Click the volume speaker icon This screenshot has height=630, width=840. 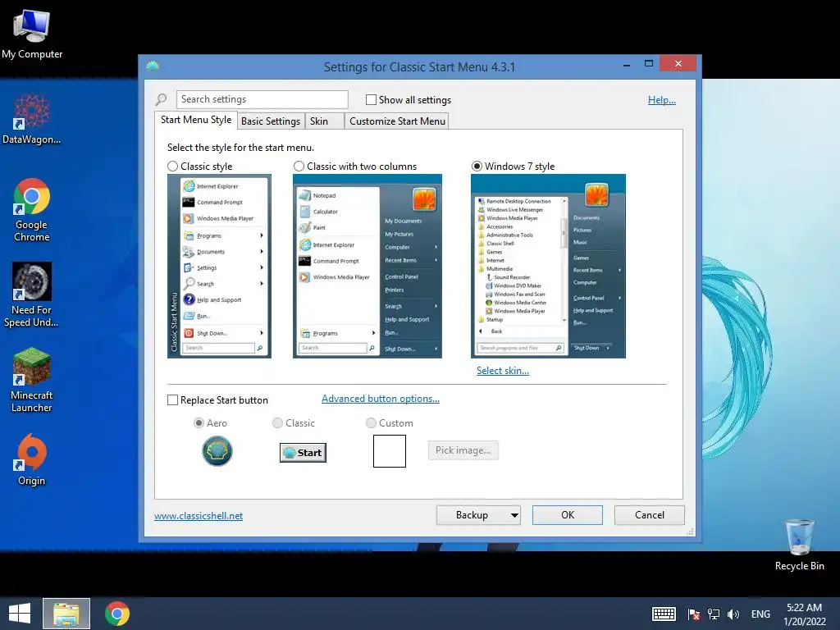(733, 614)
